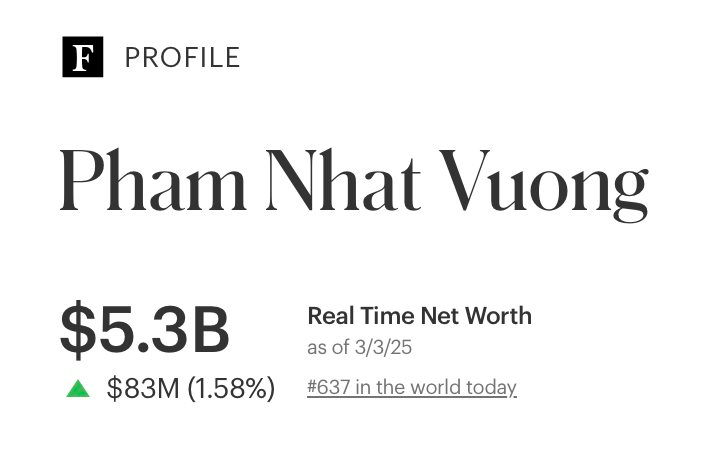The height and width of the screenshot is (458, 708).
Task: Click the $5.3B net worth figure
Action: tap(145, 331)
